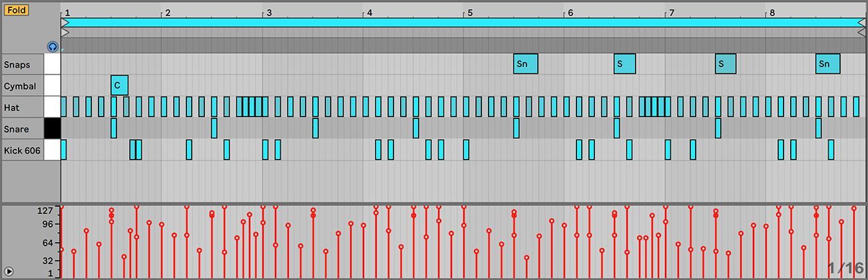868x280 pixels.
Task: Click the white key pad beside Kick 606
Action: (52, 150)
